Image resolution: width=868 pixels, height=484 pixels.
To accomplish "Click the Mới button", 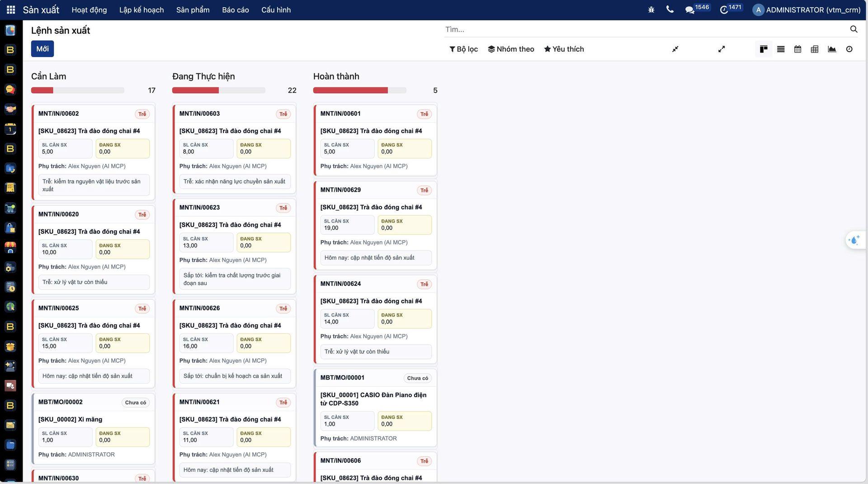I will click(42, 49).
